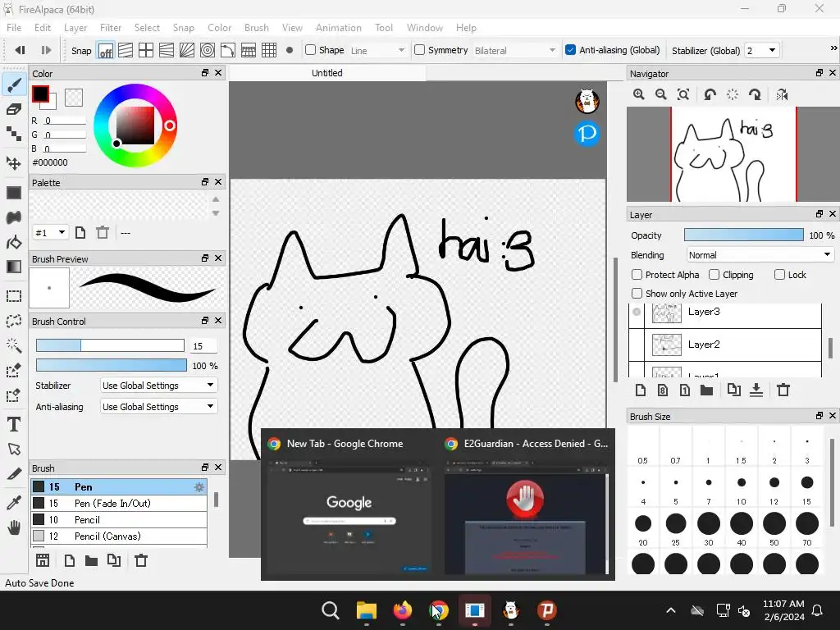The width and height of the screenshot is (840, 630).
Task: Flip the view in Navigator
Action: tap(782, 95)
